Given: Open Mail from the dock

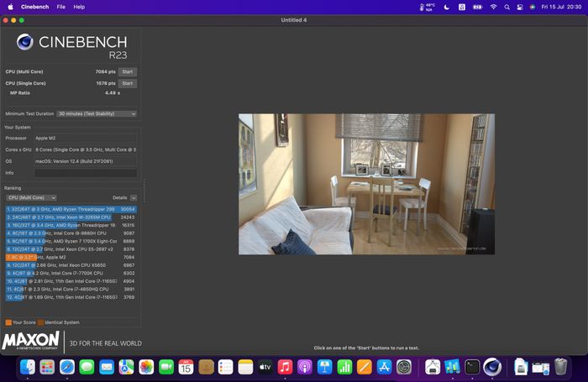Looking at the screenshot, I should pyautogui.click(x=107, y=367).
